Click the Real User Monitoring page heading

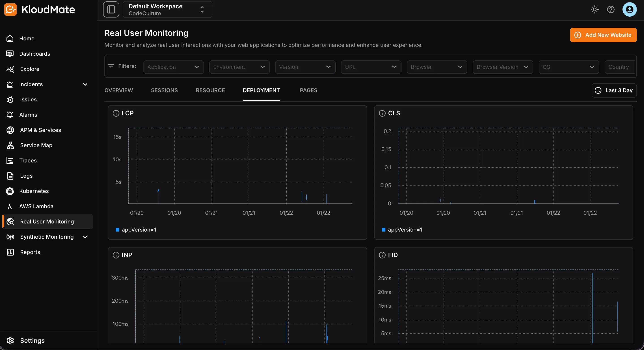tap(146, 33)
